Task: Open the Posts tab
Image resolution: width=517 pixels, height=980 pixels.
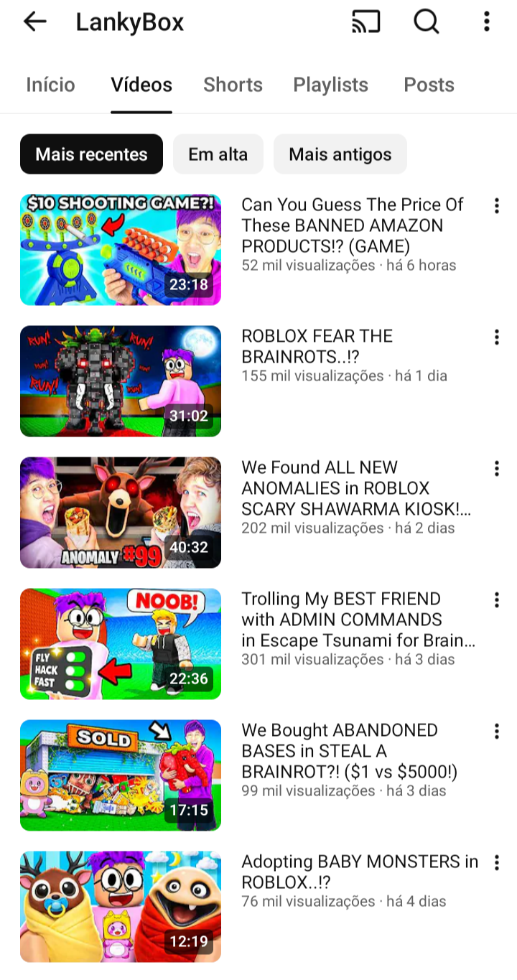Action: [429, 85]
